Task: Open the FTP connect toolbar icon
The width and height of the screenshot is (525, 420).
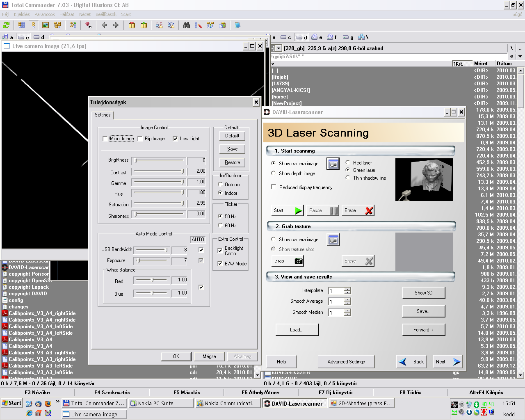Action: (x=159, y=25)
